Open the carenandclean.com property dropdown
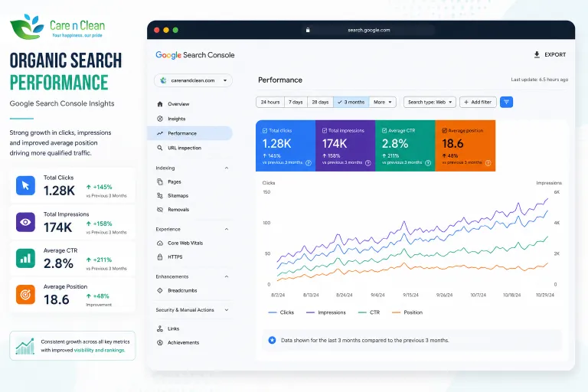 pos(193,80)
